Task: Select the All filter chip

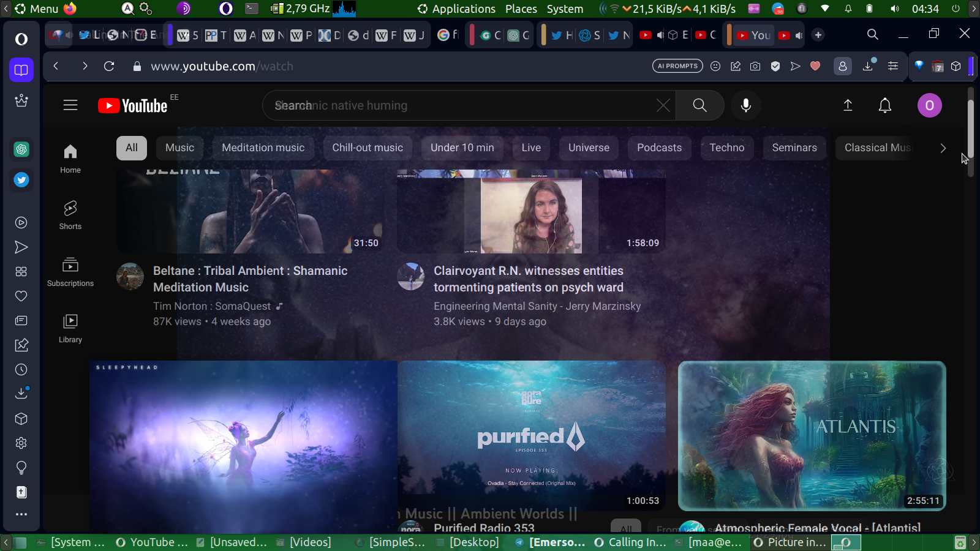Action: tap(132, 148)
